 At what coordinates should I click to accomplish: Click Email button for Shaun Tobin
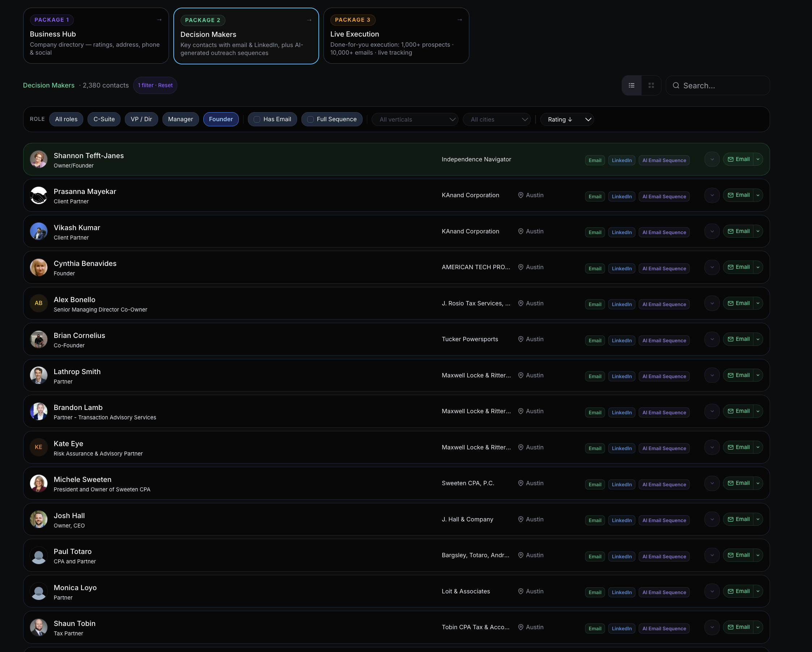[738, 627]
